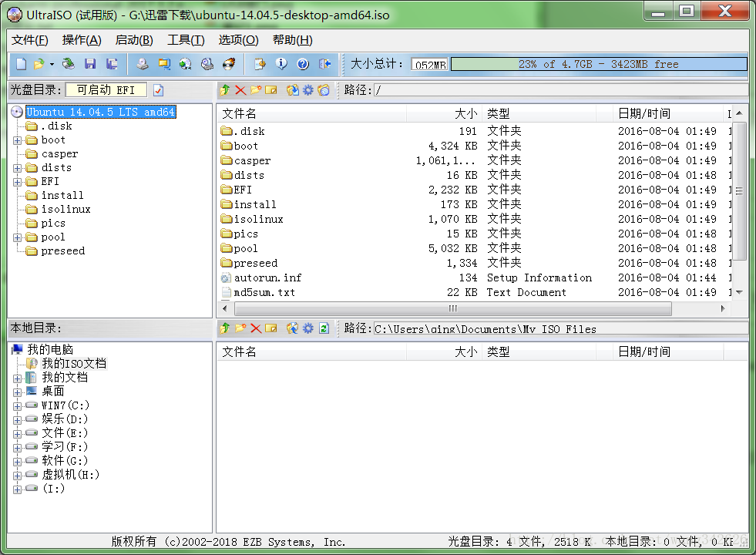
Task: Select the autorun.inf file row
Action: (475, 278)
